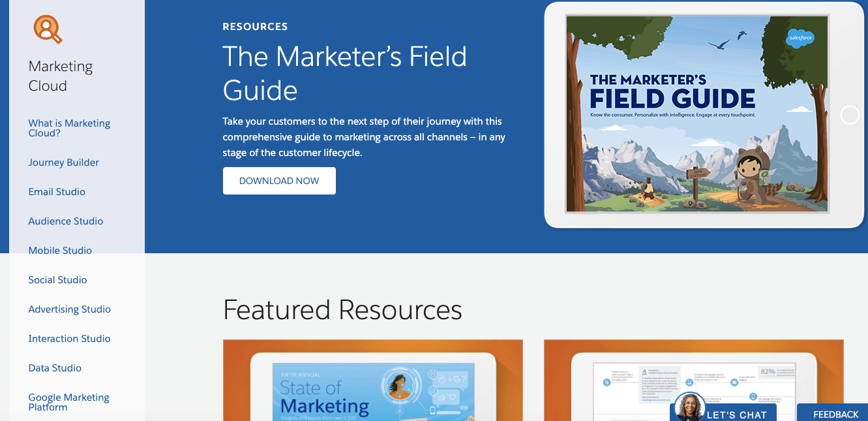Visit Google Marketing Platform link

pyautogui.click(x=69, y=402)
